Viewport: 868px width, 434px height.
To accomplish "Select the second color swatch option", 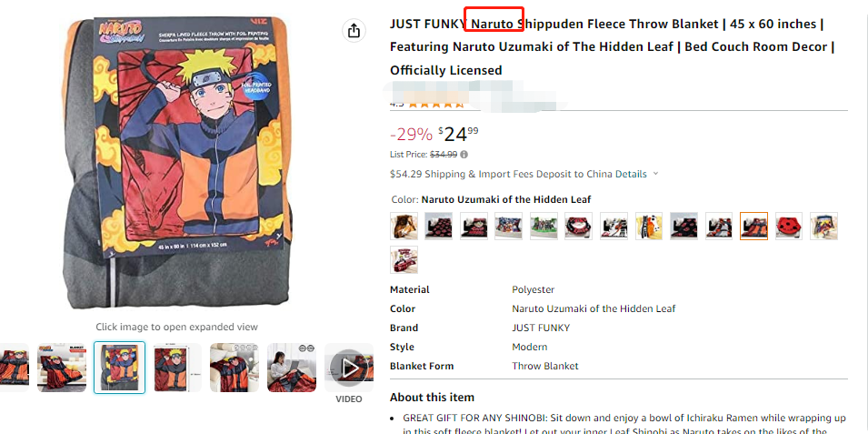I will (x=438, y=226).
